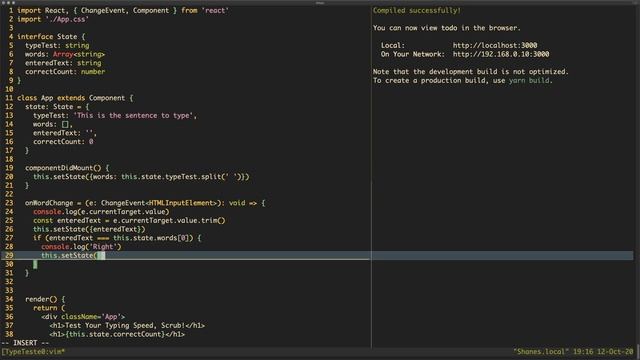The height and width of the screenshot is (360, 640).
Task: Click 'class App extends Component' line
Action: 75,98
